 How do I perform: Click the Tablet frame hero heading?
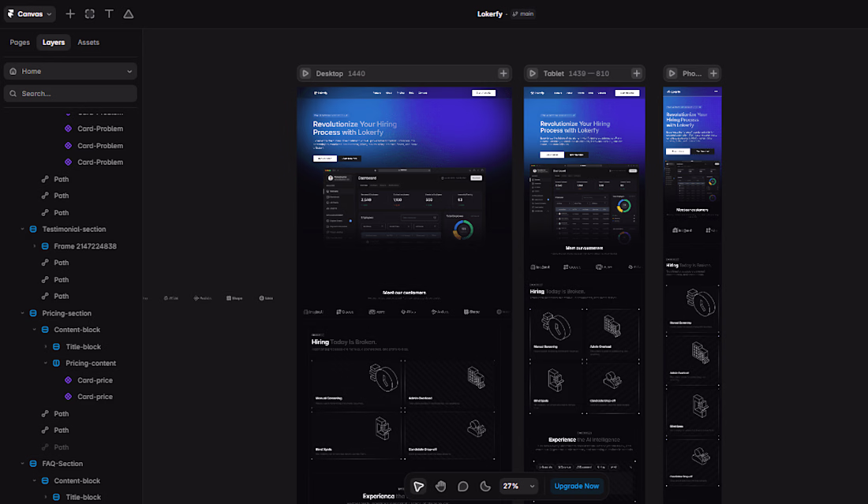574,127
